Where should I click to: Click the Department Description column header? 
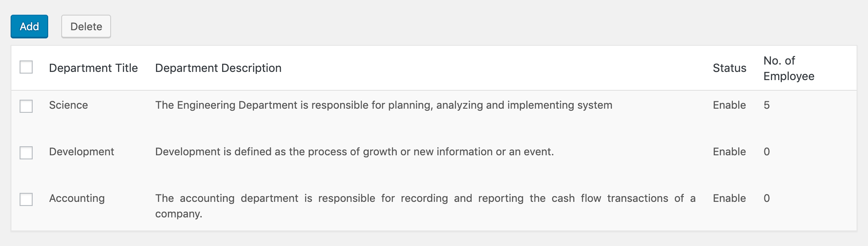218,68
